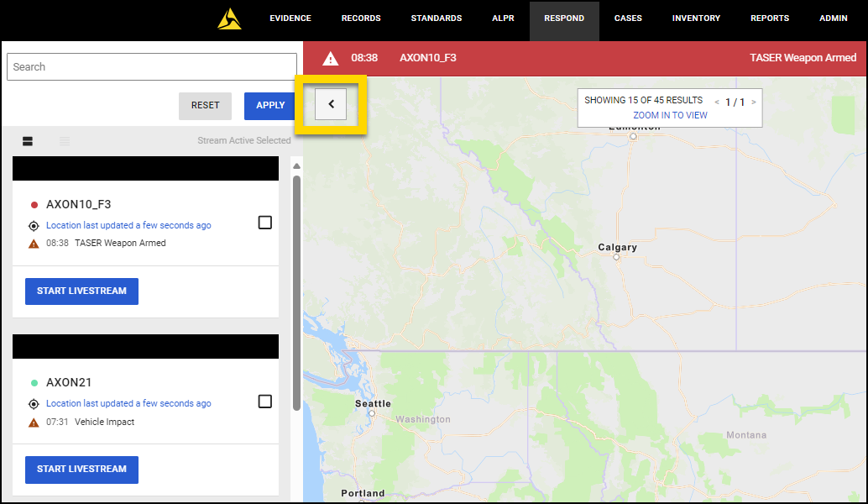Check the checkbox for AXON21
The image size is (868, 504).
point(264,402)
